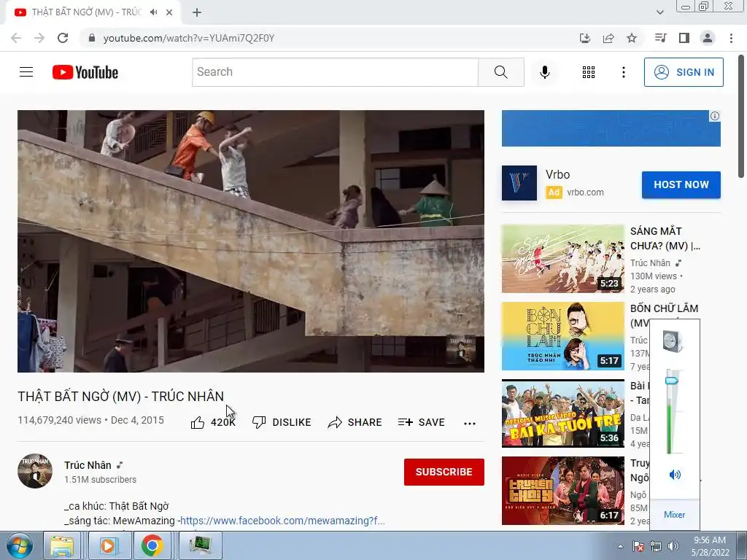Image resolution: width=747 pixels, height=560 pixels.
Task: Click the share page icon in address bar
Action: point(608,38)
